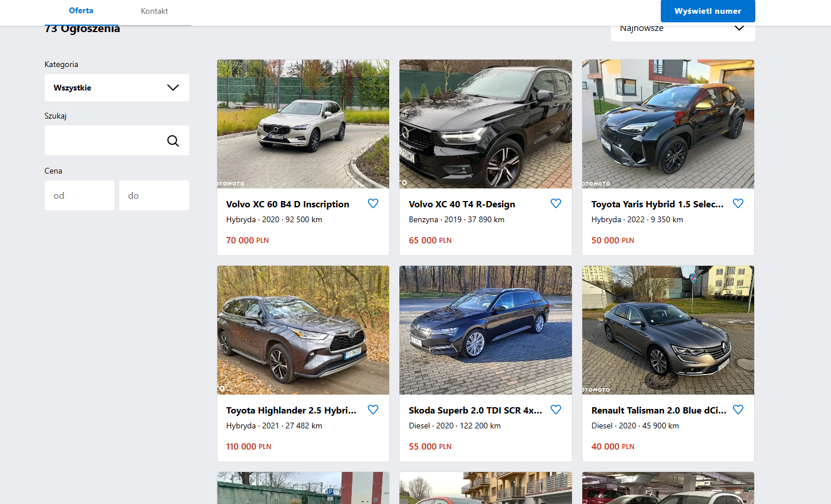Screen dimensions: 831x504
Task: Add Toyota Highlander to favorites via heart
Action: tap(373, 409)
